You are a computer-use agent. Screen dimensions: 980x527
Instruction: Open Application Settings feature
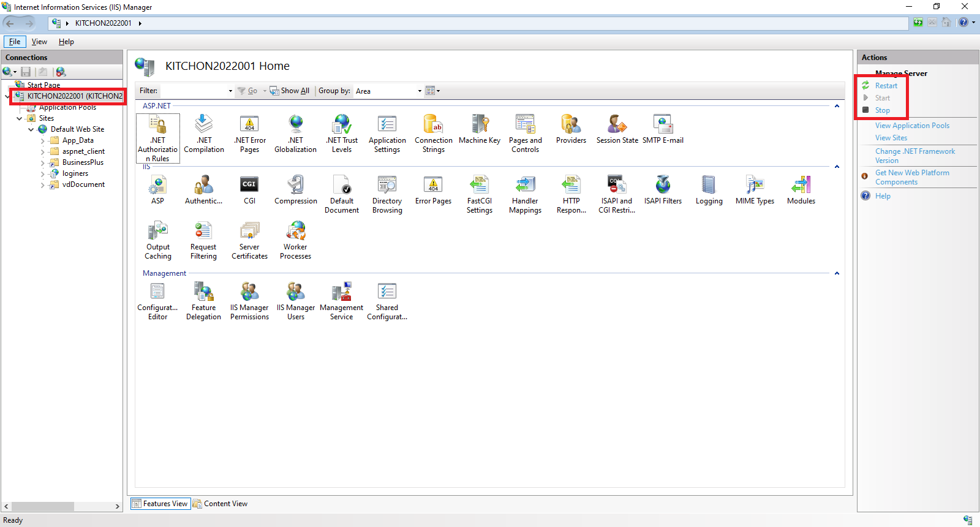tap(387, 134)
